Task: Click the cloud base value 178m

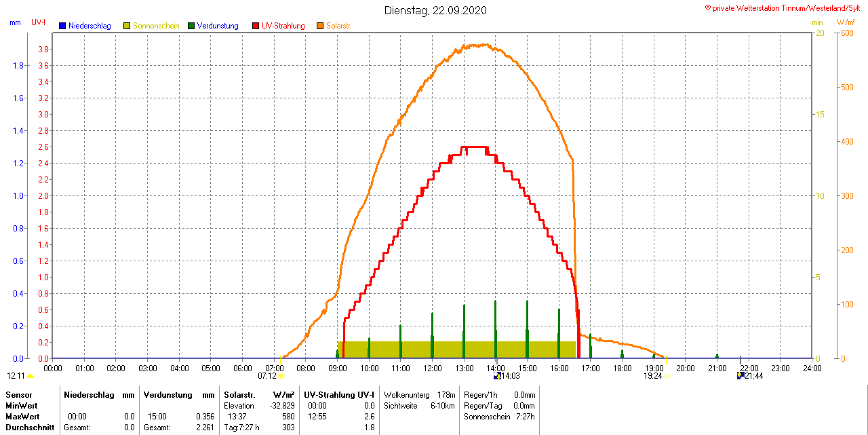Action: coord(446,394)
